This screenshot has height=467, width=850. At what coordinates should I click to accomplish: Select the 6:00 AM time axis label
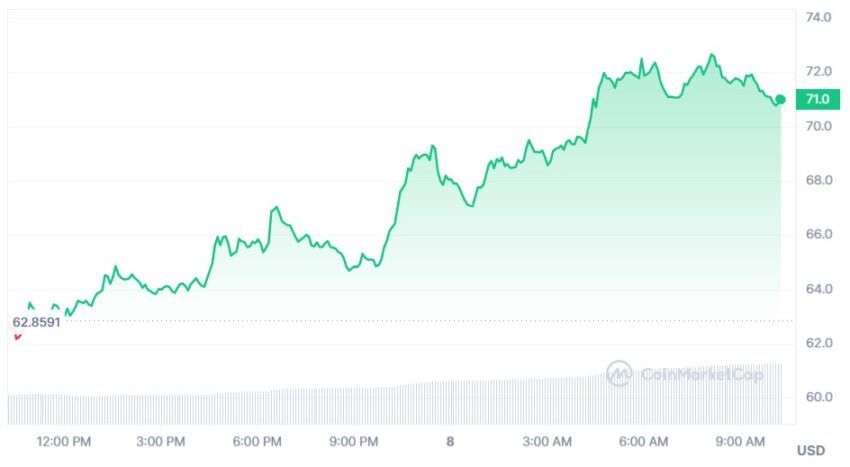coord(643,442)
